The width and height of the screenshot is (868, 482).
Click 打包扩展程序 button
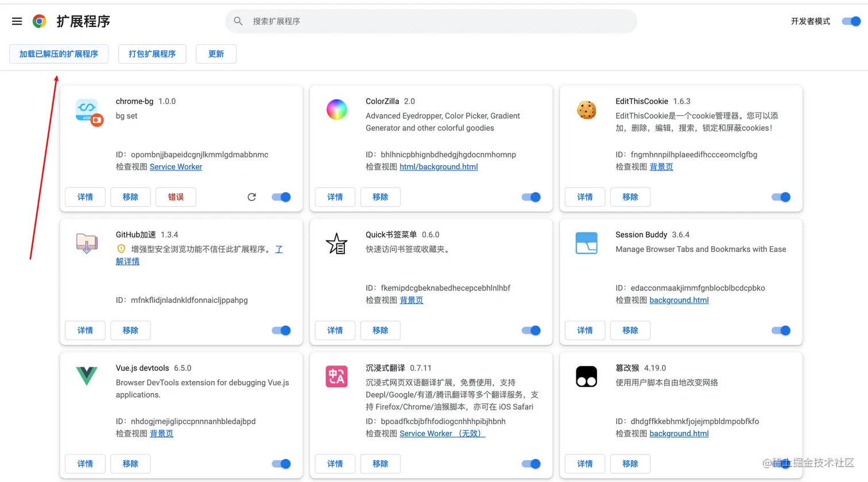click(x=152, y=54)
